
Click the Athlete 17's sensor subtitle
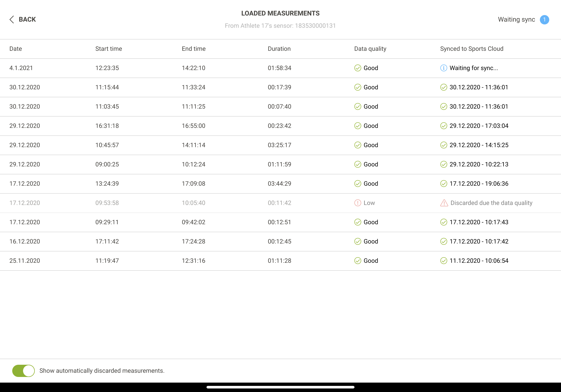coord(280,26)
